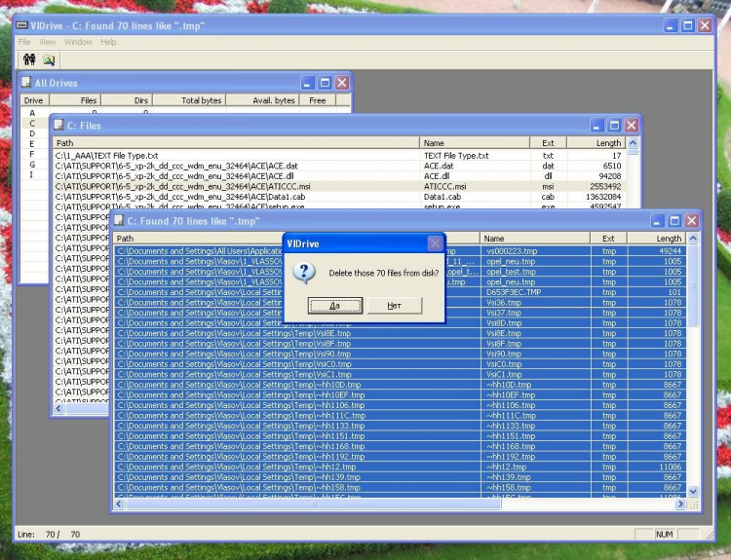Select drive D in All Drives list
Viewport: 731px width, 560px height.
pyautogui.click(x=32, y=133)
